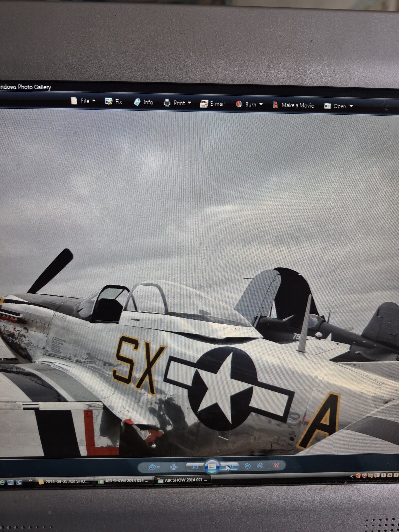
Task: Go to the next photo
Action: click(230, 466)
